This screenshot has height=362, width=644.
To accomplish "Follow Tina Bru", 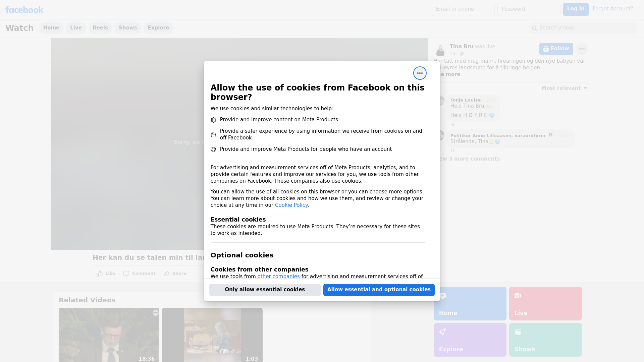I will [x=556, y=49].
